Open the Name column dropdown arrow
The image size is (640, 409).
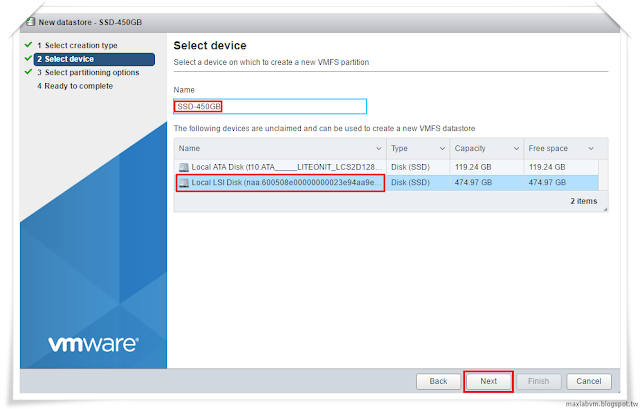click(x=378, y=149)
